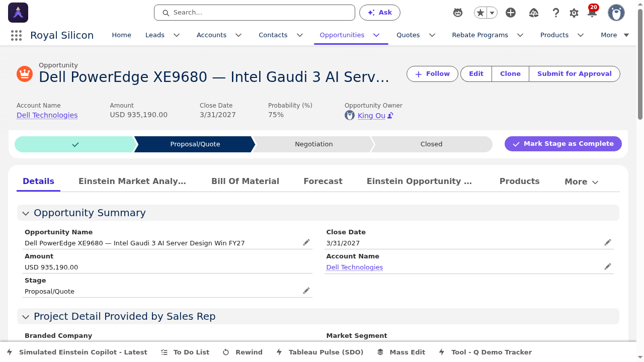The height and width of the screenshot is (362, 644).
Task: Click the purple app logo in top-left corner
Action: click(18, 13)
